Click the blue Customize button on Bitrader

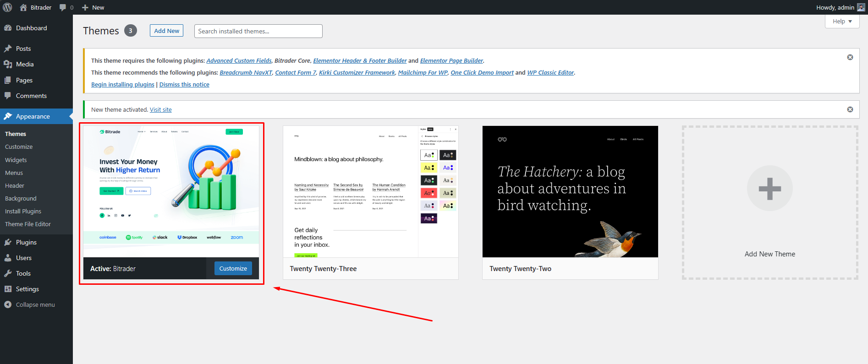[233, 268]
